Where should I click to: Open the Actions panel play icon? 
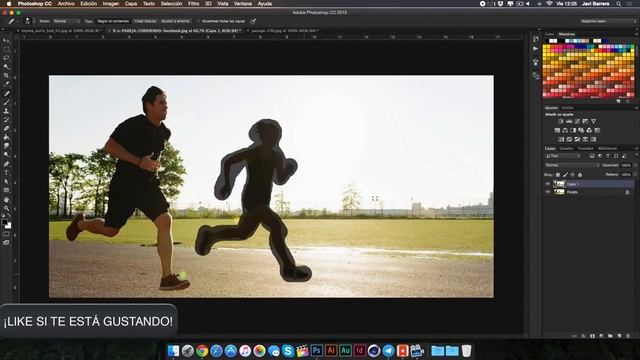[x=536, y=49]
